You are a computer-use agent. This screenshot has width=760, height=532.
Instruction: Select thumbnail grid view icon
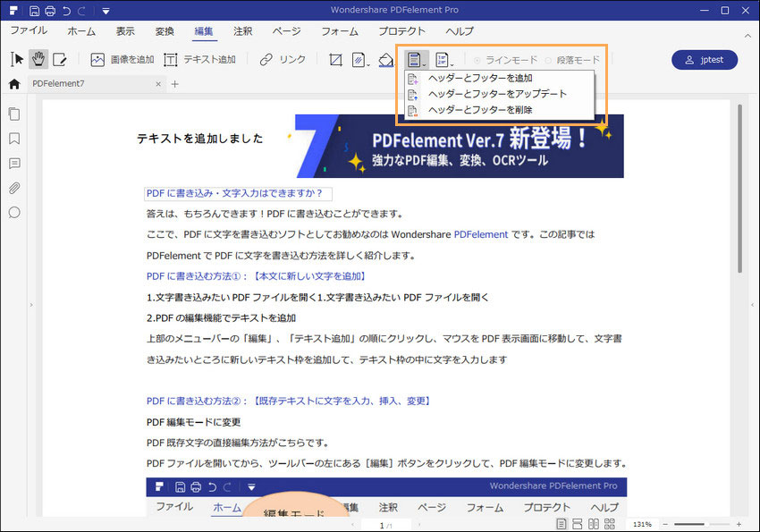tap(609, 524)
